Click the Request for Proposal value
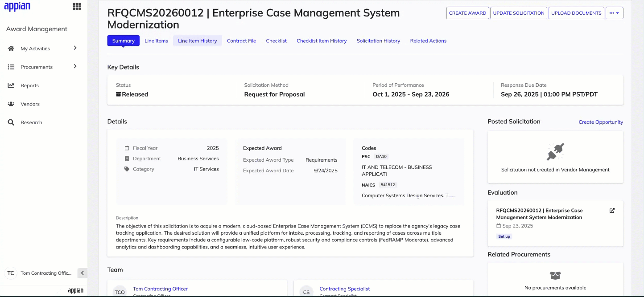644x297 pixels. 274,94
